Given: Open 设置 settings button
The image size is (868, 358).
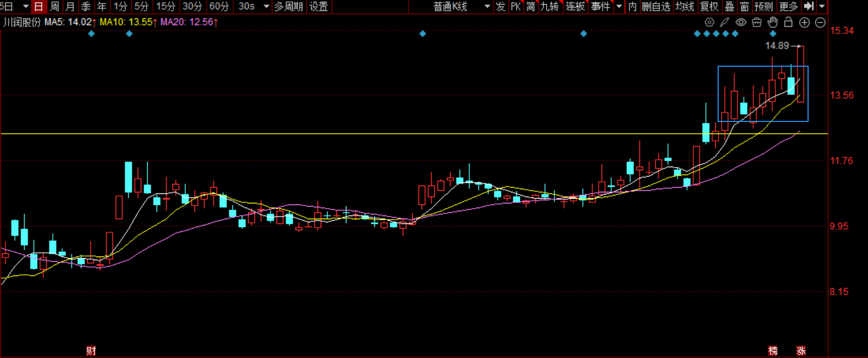Looking at the screenshot, I should coord(319,6).
